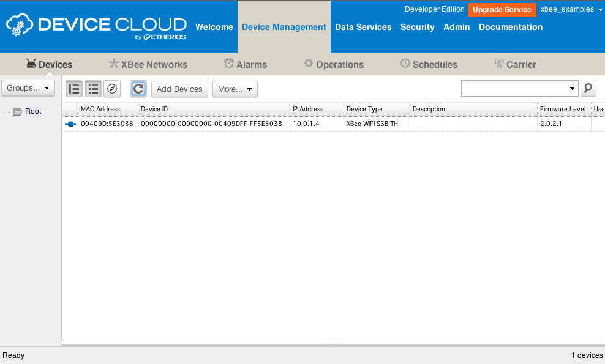Click the Upgrade Service button
Image resolution: width=605 pixels, height=364 pixels.
tap(502, 10)
